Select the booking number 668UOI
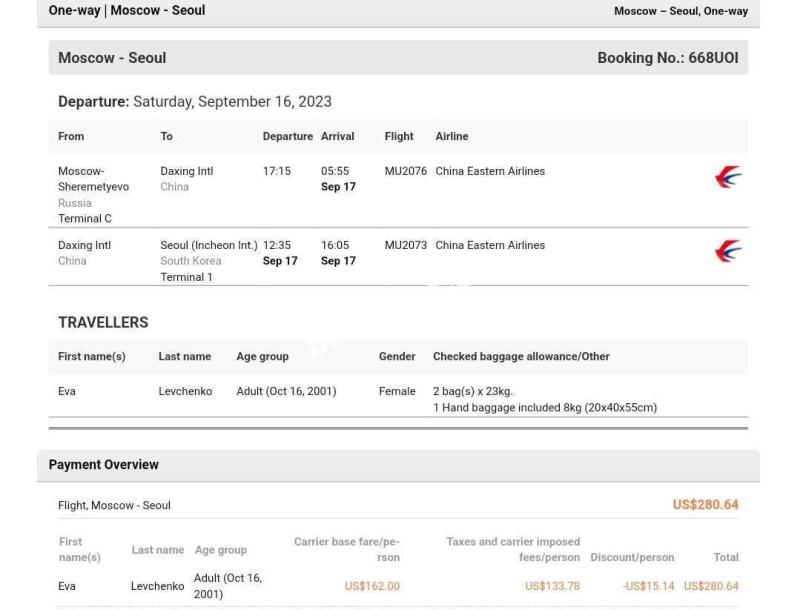The height and width of the screenshot is (610, 800). [713, 58]
